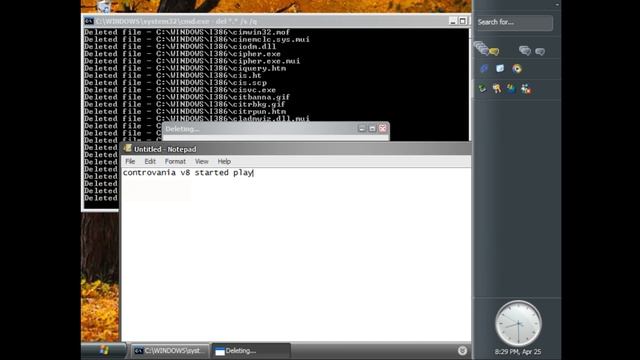Open the Format menu in Notepad
This screenshot has height=360, width=640.
(x=175, y=162)
